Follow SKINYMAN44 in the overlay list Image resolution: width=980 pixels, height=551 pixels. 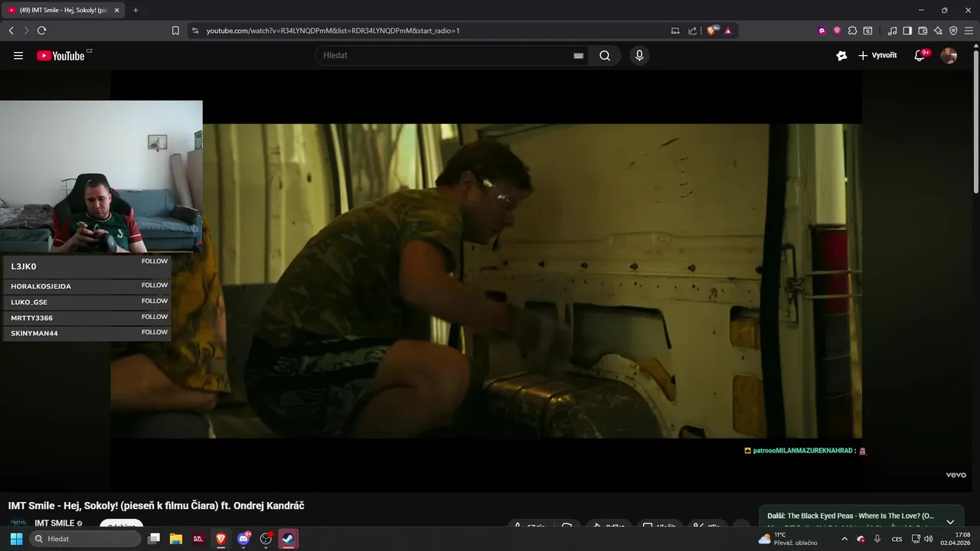154,332
